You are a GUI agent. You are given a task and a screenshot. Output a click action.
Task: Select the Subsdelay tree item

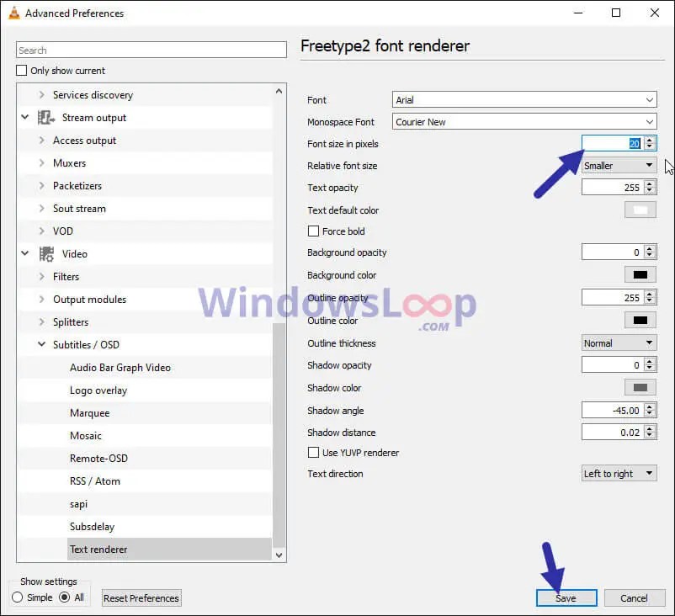click(x=92, y=527)
